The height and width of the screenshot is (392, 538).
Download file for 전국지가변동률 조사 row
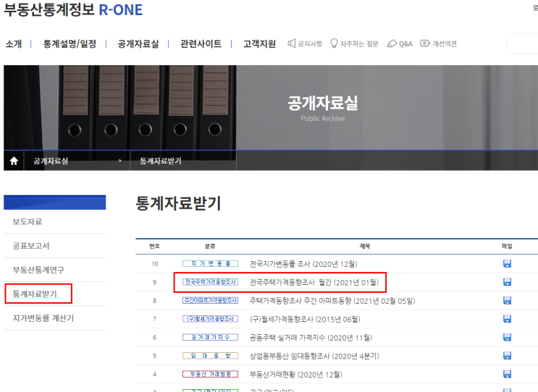pyautogui.click(x=507, y=263)
